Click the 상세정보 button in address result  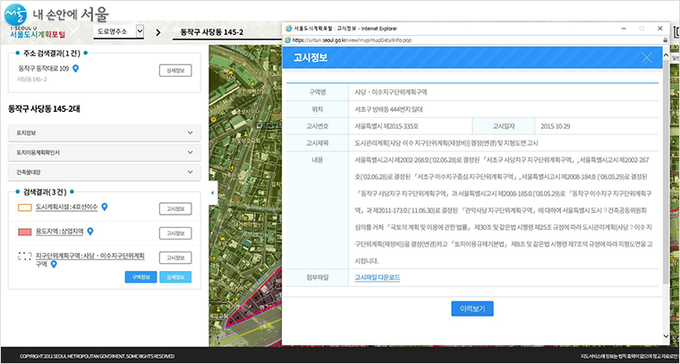pyautogui.click(x=175, y=71)
